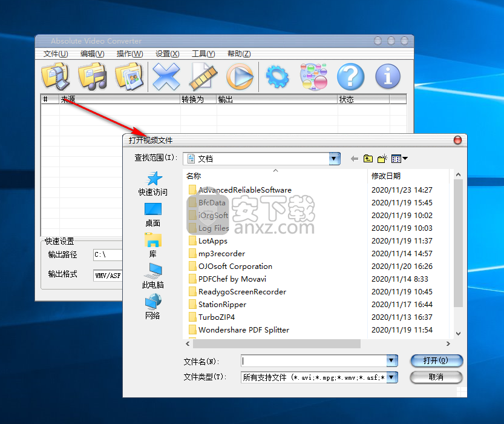Image resolution: width=504 pixels, height=424 pixels.
Task: Click into the file name input field
Action: coord(313,360)
